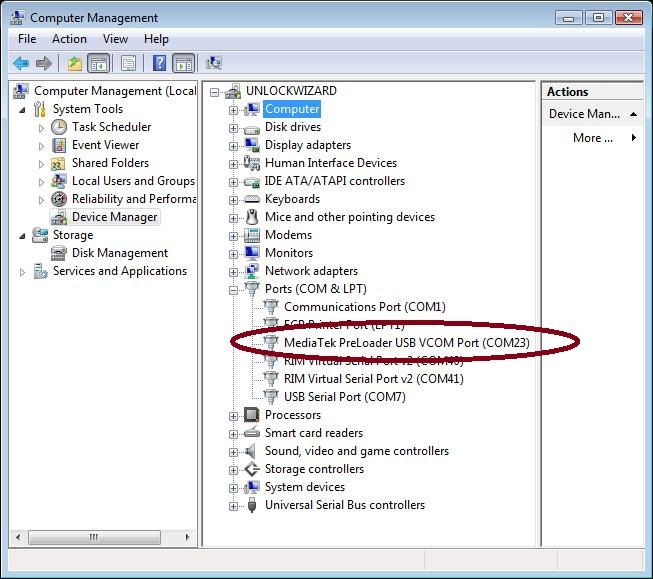653x579 pixels.
Task: Open the File menu
Action: pos(27,39)
